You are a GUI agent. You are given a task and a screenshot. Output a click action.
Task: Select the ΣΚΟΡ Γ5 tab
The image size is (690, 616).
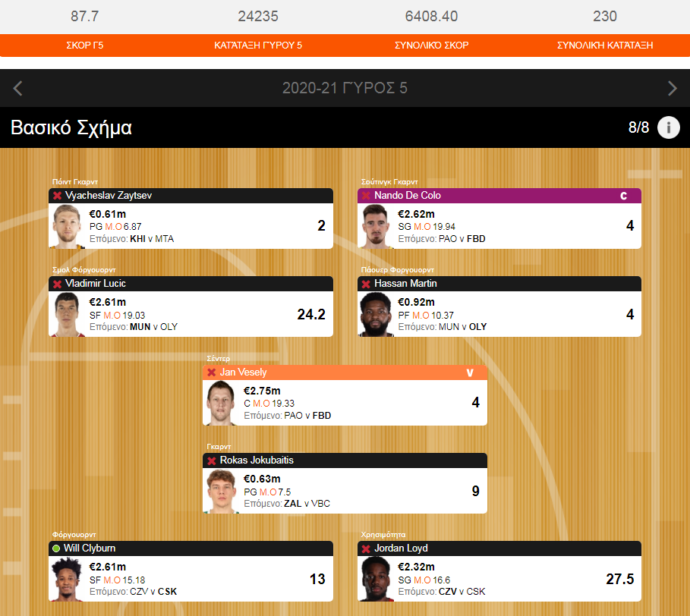84,46
